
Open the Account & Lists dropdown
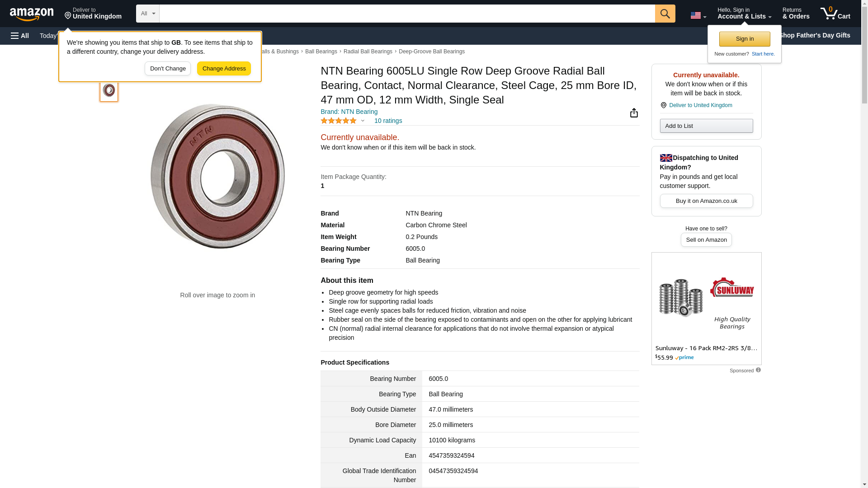(x=744, y=14)
